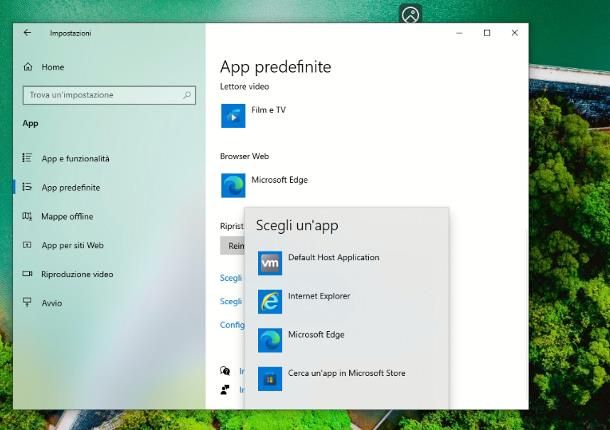Change default browser labeled Microsoft Edge under Browser Web
610x430 pixels.
[x=279, y=180]
